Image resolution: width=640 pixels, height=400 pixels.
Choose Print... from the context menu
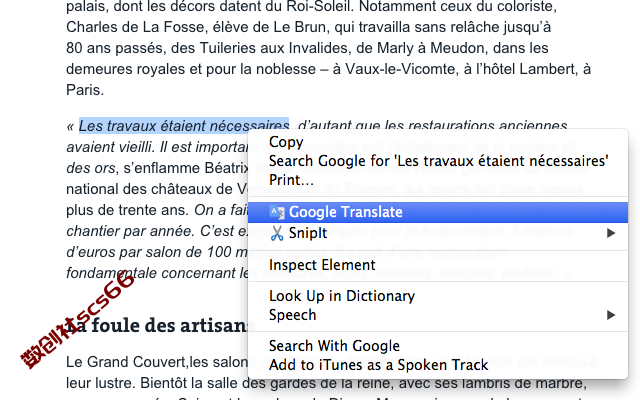[291, 180]
